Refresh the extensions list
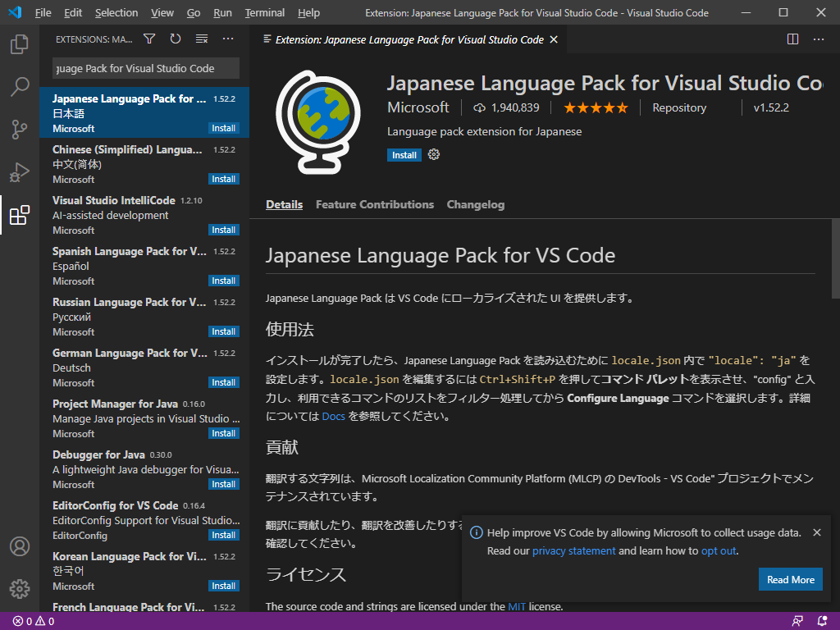 pos(176,39)
